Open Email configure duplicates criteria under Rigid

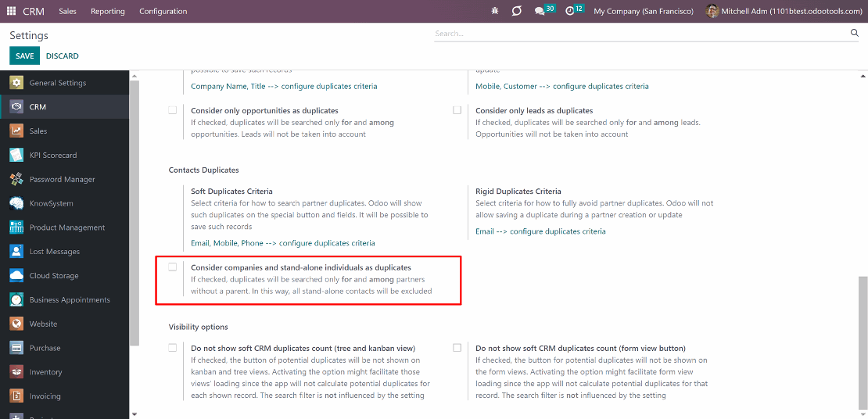click(x=540, y=231)
